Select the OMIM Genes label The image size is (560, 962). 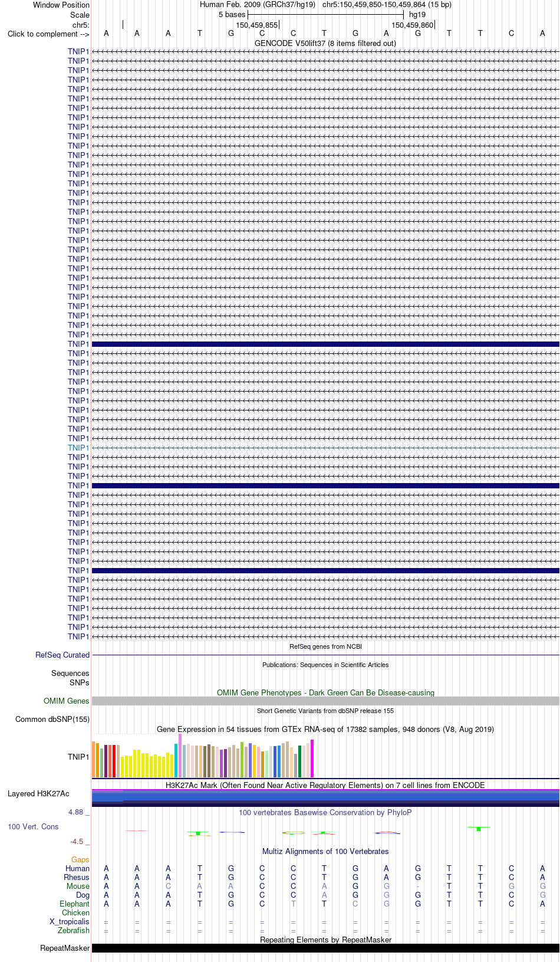67,701
